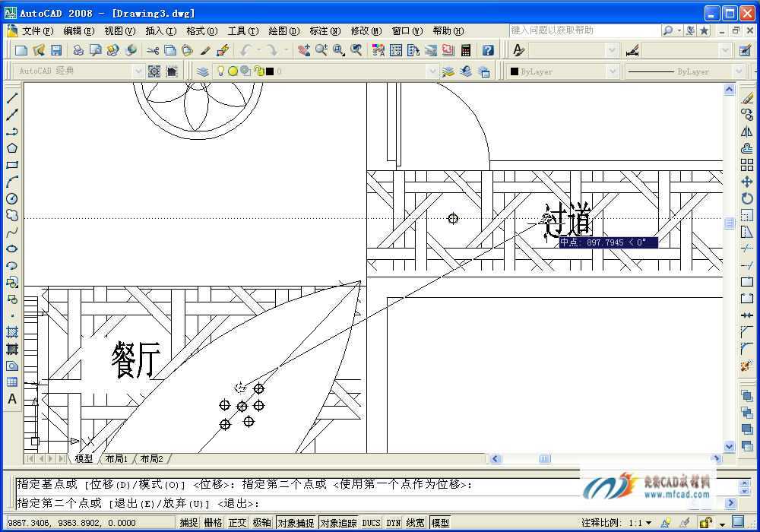This screenshot has width=760, height=532.
Task: Switch to the 布局1 tab
Action: point(116,458)
